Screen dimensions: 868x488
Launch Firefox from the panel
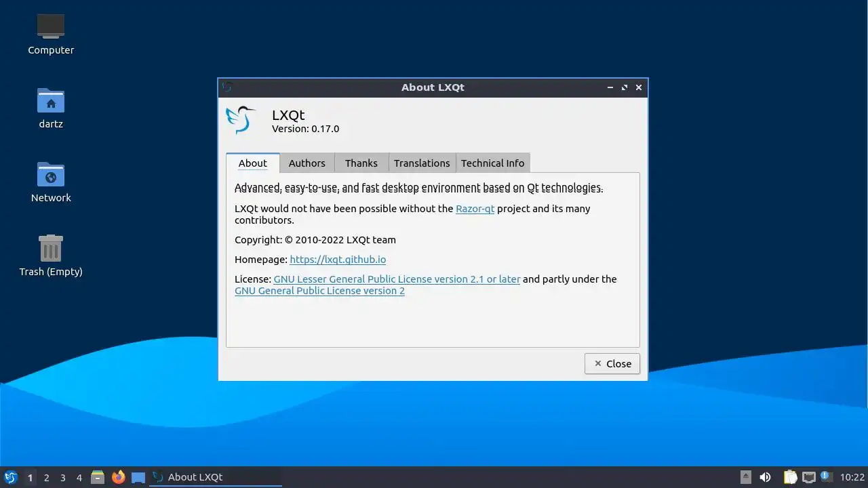tap(118, 477)
